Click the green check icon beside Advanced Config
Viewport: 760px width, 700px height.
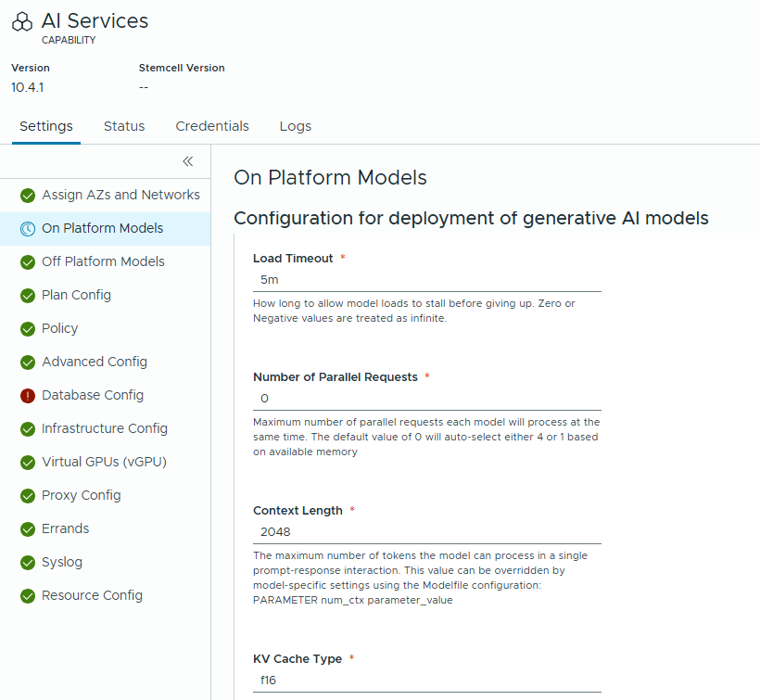pyautogui.click(x=28, y=363)
